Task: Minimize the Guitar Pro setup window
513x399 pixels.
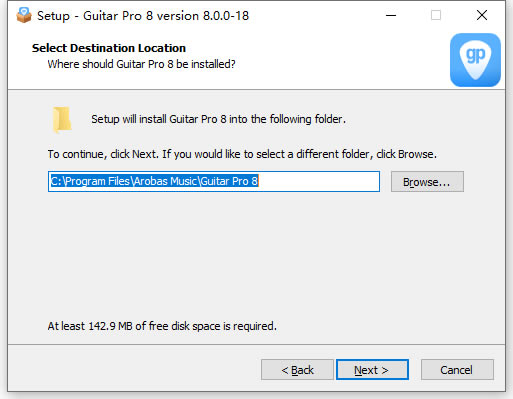Action: click(x=391, y=15)
